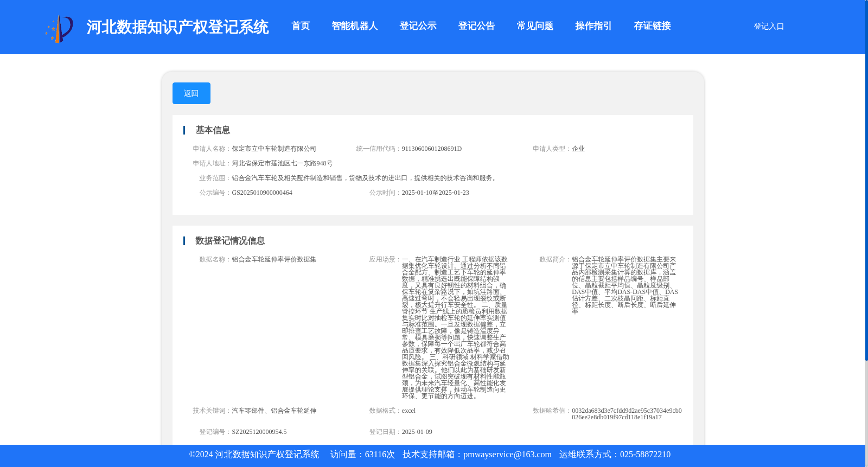Image resolution: width=868 pixels, height=467 pixels.
Task: Select the 数据登记情况信息 section heading
Action: [230, 241]
